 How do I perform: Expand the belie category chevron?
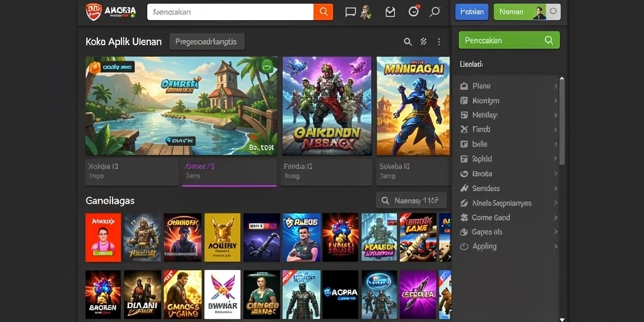[556, 144]
